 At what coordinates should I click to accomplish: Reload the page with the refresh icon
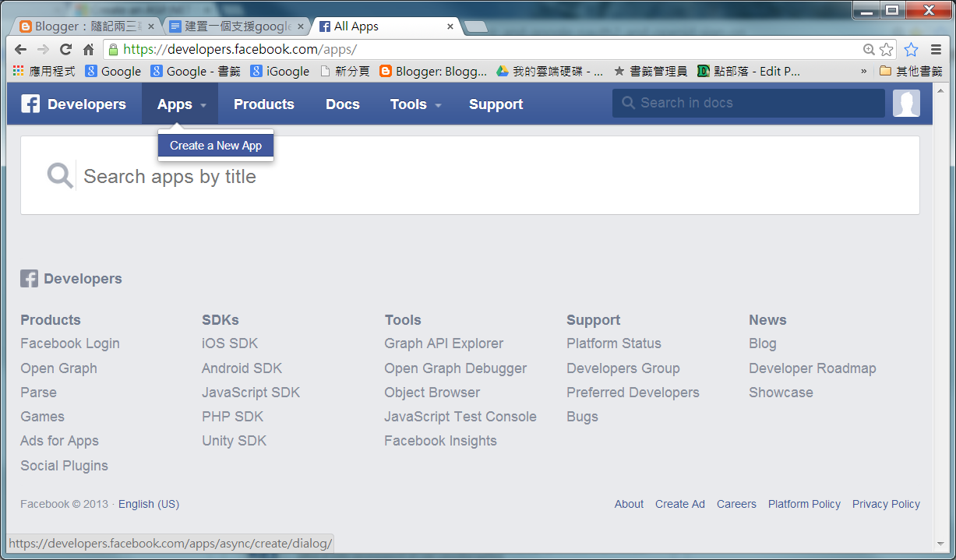[65, 49]
